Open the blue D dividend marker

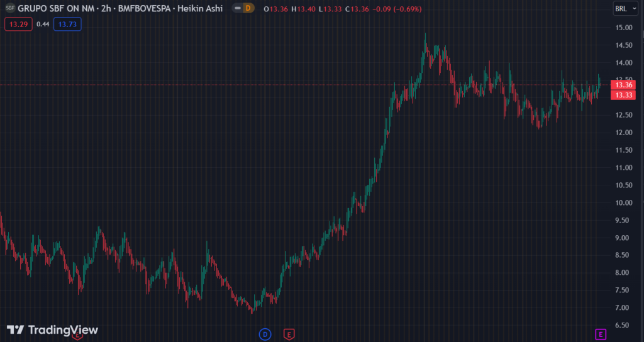tap(265, 334)
